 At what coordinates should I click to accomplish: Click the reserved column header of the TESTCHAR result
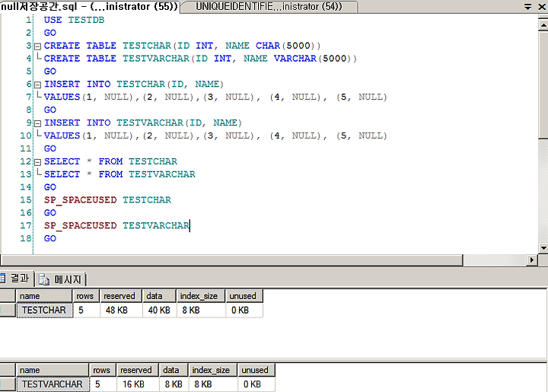[121, 296]
